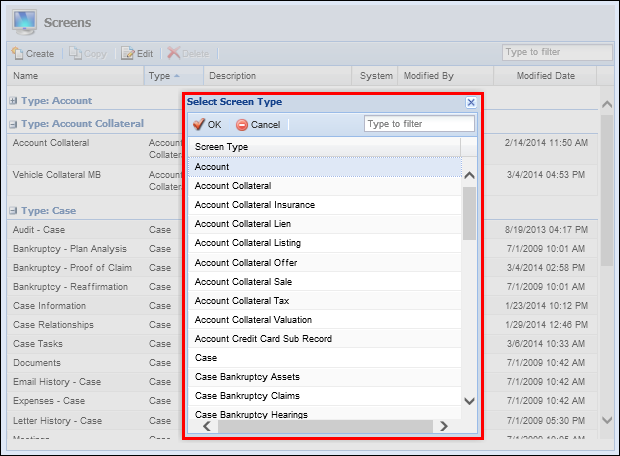Click the dialog horizontal scrollbar thumb
This screenshot has width=620, height=456.
click(325, 426)
